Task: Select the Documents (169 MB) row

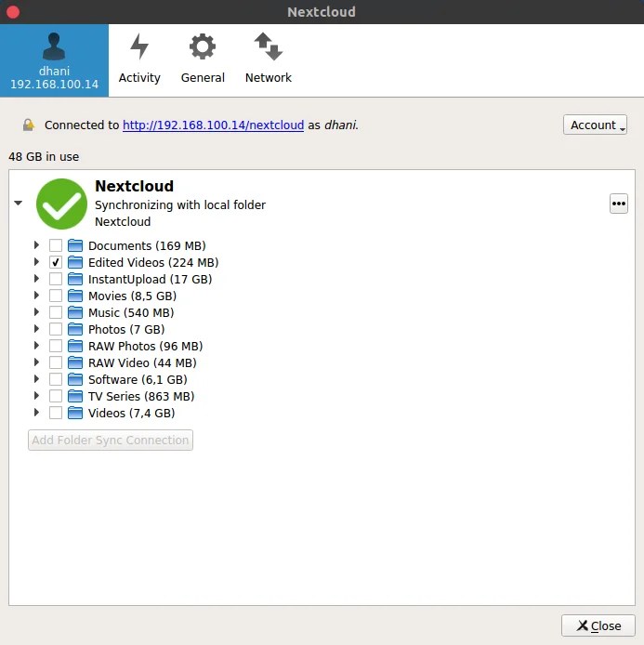Action: [147, 245]
